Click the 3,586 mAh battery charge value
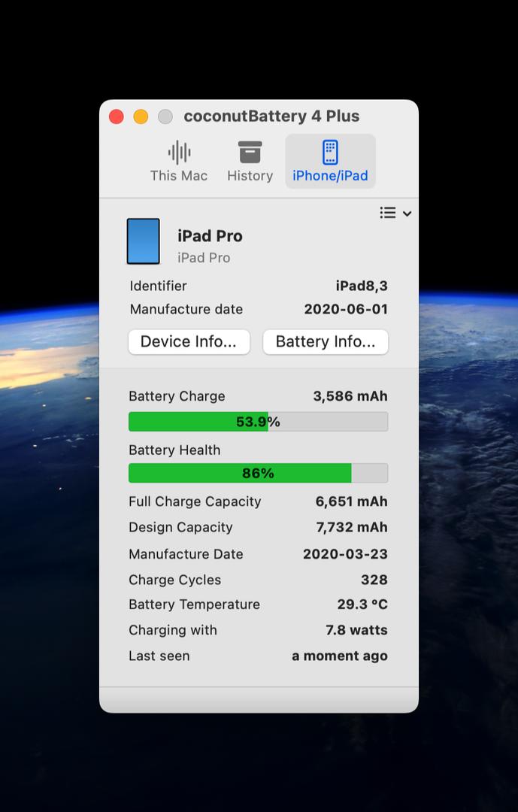The width and height of the screenshot is (518, 812). (x=350, y=396)
